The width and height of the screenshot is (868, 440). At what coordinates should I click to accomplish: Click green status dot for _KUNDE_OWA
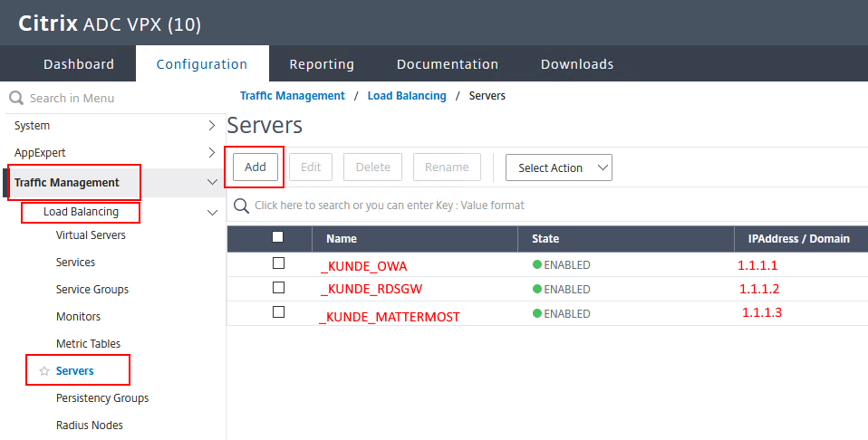537,265
